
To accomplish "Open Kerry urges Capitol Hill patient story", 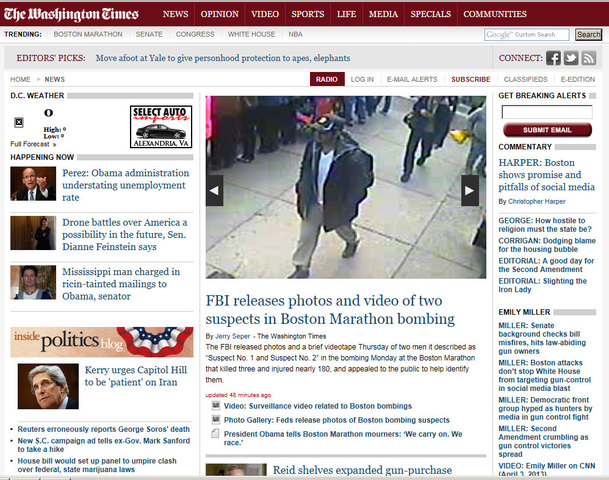I will coord(136,376).
